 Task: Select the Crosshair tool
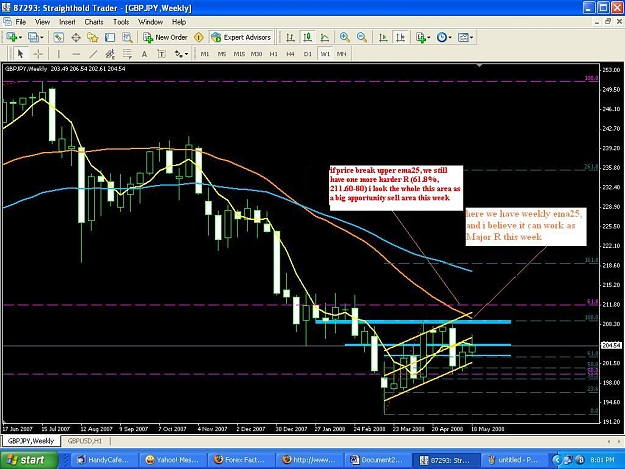tap(38, 53)
